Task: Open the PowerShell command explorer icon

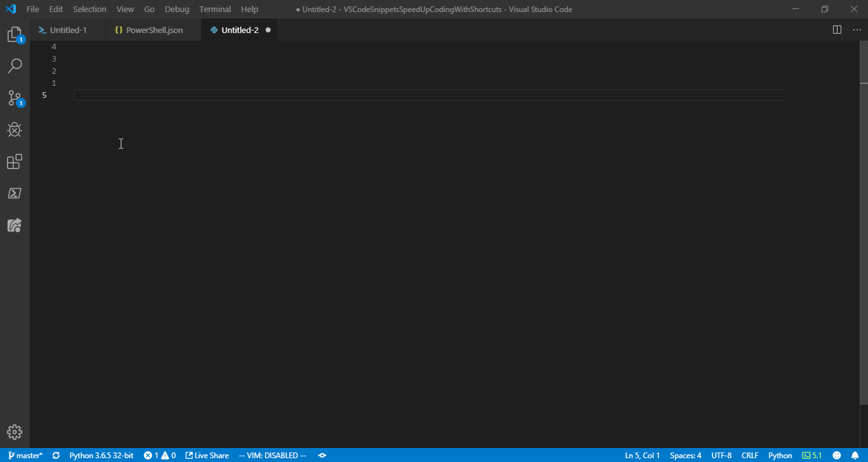Action: (15, 193)
